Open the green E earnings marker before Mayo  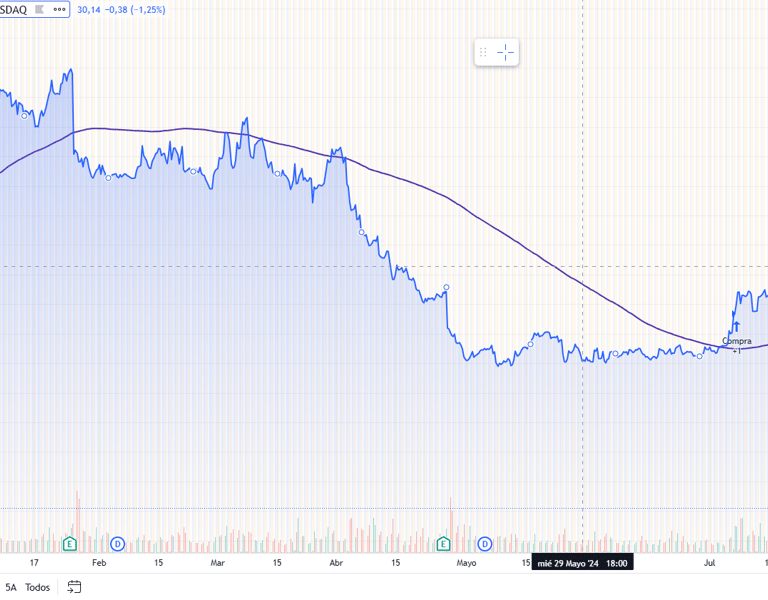(443, 543)
